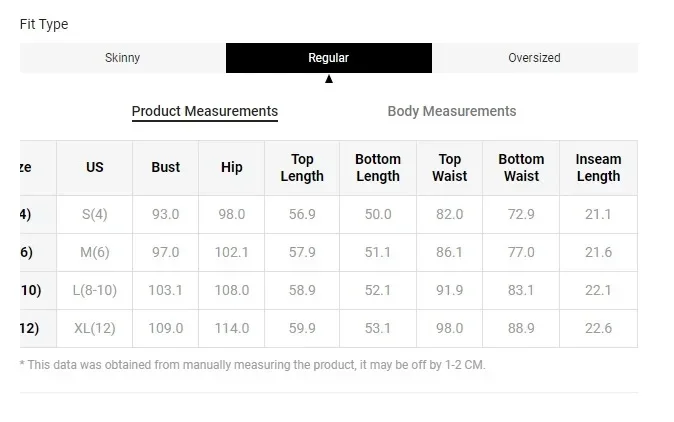Click the Bust column header
This screenshot has height=422, width=674.
165,167
